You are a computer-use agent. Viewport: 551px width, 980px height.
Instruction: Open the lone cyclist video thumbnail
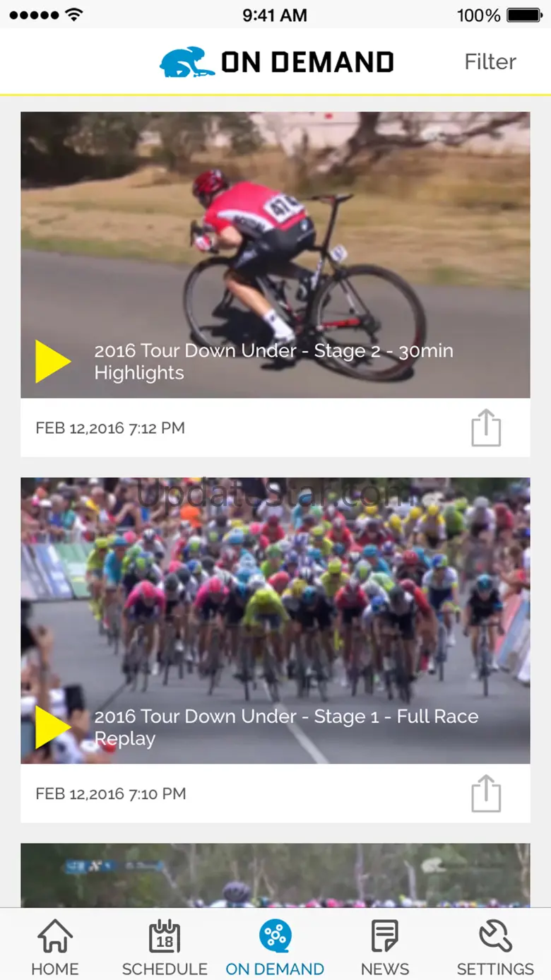pos(275,255)
